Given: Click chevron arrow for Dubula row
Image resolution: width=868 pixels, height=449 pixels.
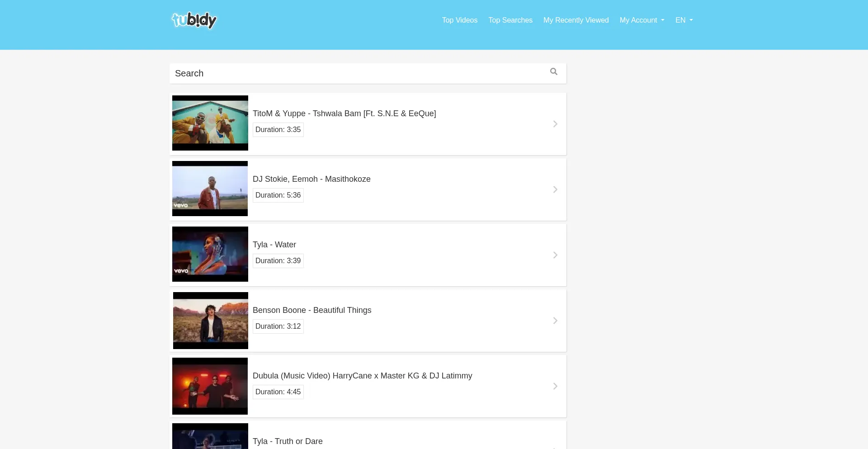Looking at the screenshot, I should tap(555, 386).
